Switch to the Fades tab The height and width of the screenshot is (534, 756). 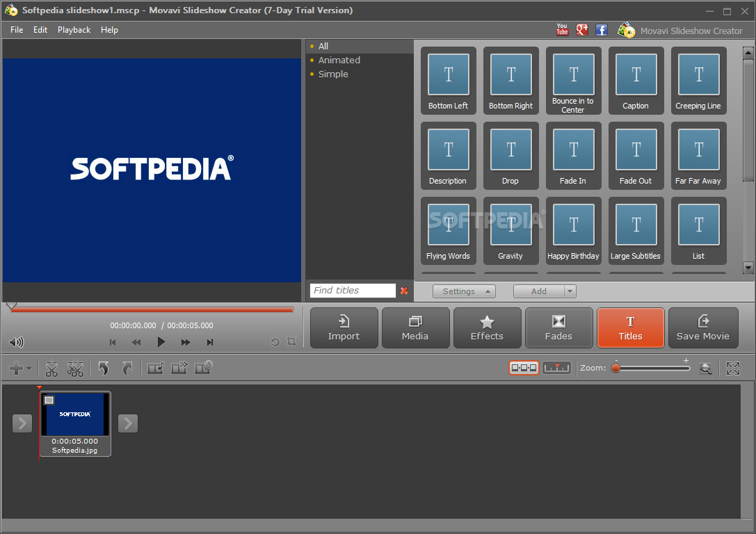[x=558, y=327]
